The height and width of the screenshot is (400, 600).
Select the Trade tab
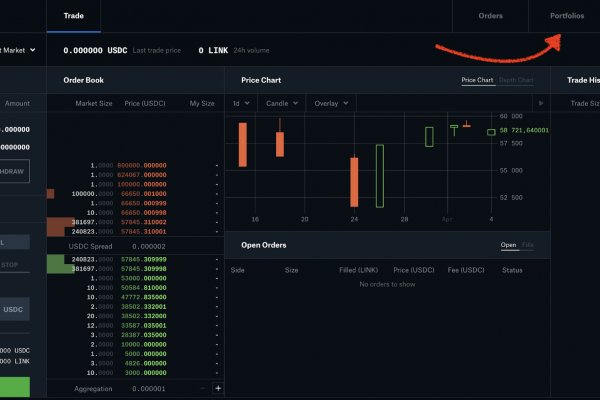[73, 16]
